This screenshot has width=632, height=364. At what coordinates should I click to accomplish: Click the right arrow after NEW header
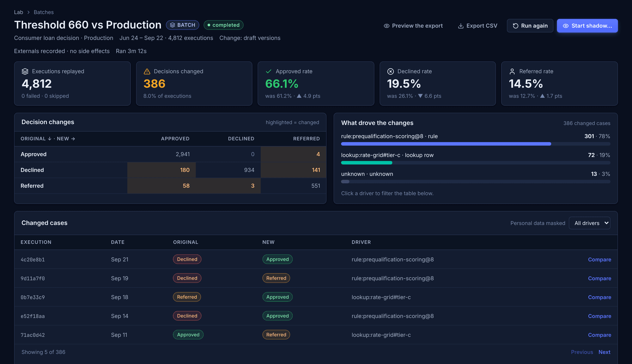tap(73, 139)
